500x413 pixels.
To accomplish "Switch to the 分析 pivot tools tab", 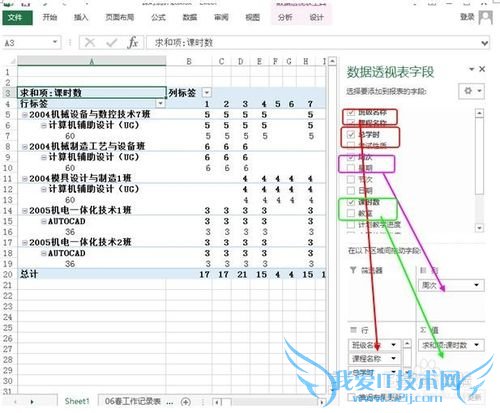I will coord(285,17).
